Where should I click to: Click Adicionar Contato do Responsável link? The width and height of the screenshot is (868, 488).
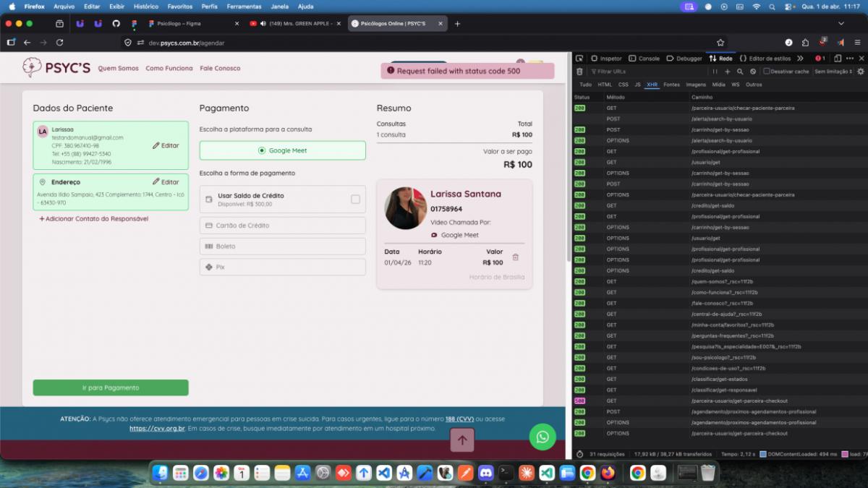click(93, 218)
